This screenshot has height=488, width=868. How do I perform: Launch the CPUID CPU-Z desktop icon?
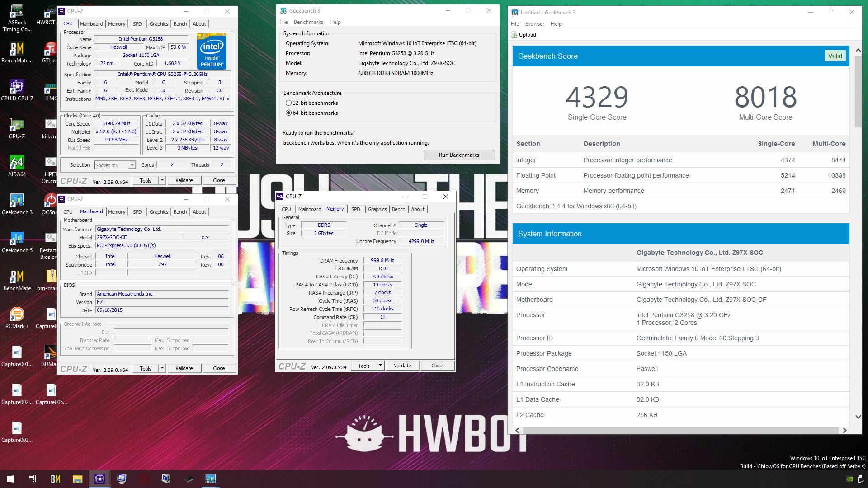(17, 90)
